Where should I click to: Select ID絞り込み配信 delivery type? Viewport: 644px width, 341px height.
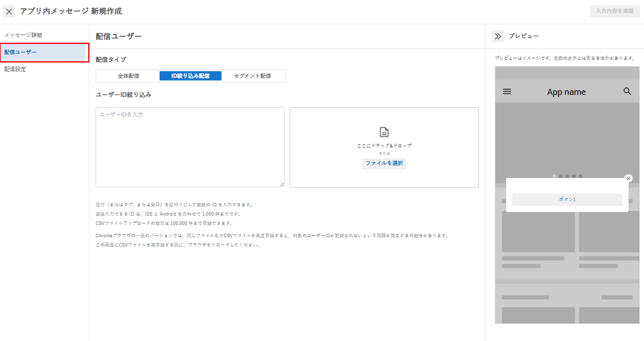point(191,76)
